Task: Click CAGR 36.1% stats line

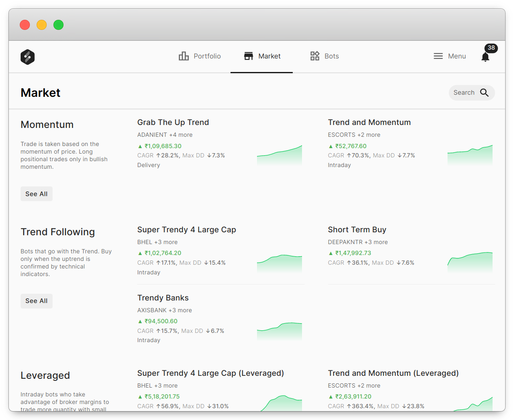Action: pos(371,263)
